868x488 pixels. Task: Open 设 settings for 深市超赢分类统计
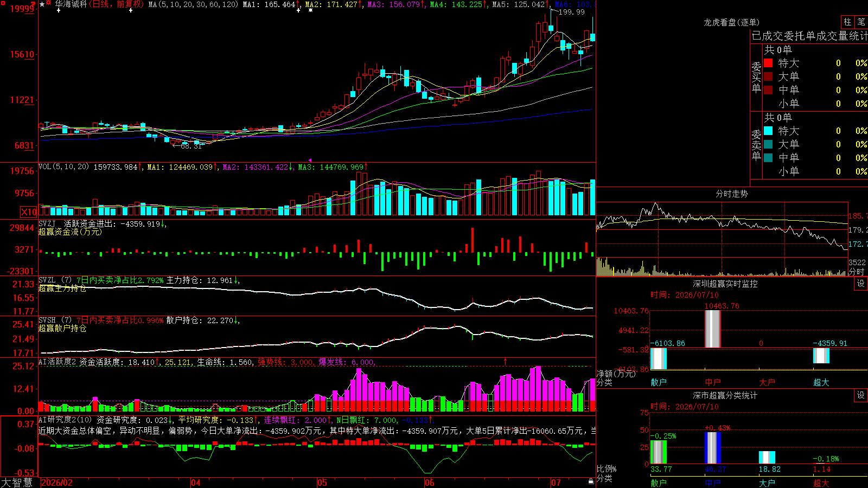(x=861, y=395)
